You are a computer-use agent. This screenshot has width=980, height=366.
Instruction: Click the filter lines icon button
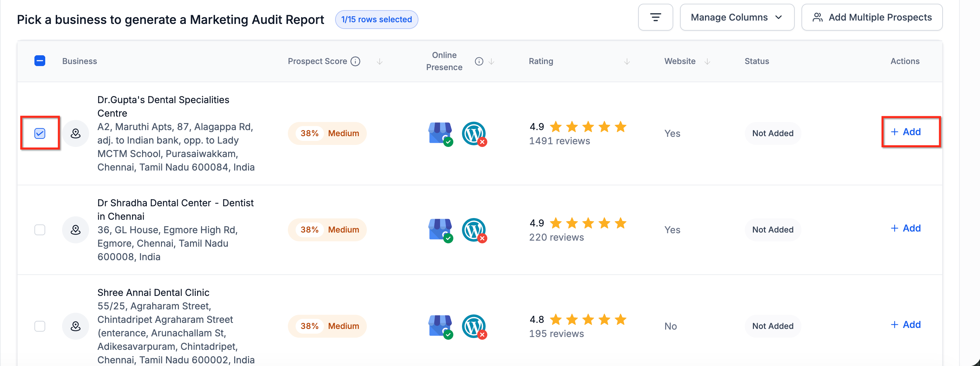(x=655, y=18)
